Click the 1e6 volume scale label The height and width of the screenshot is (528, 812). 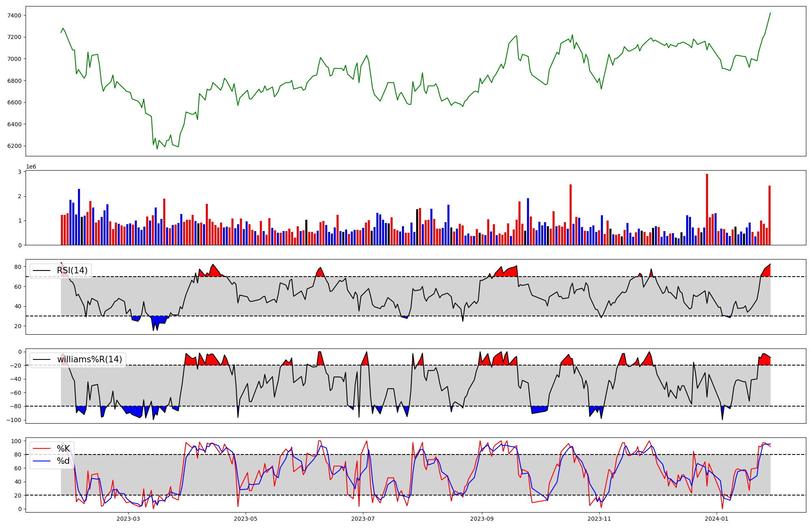[31, 167]
